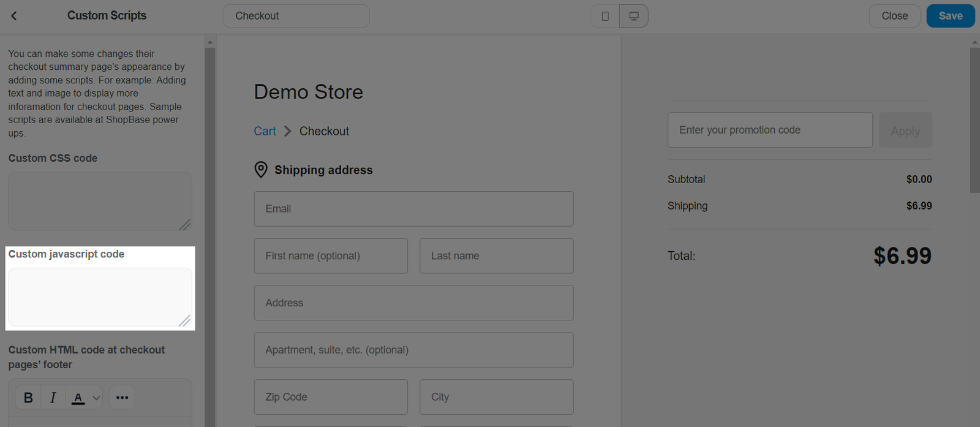
Task: Open the Cart breadcrumb link
Action: [x=265, y=131]
